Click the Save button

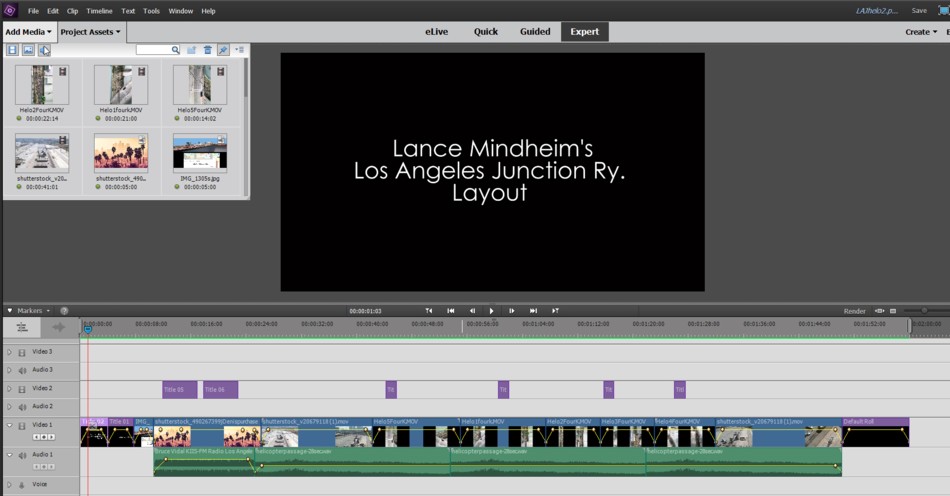[x=919, y=10]
